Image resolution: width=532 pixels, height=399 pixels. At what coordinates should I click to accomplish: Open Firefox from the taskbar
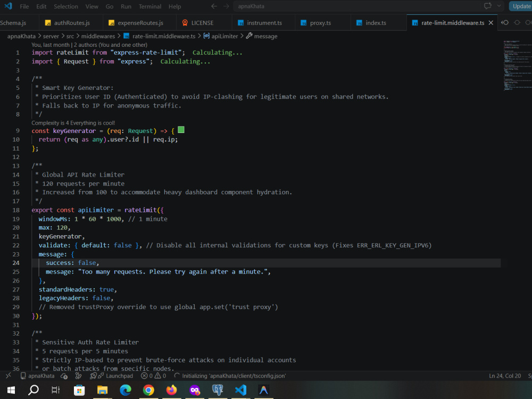point(171,390)
